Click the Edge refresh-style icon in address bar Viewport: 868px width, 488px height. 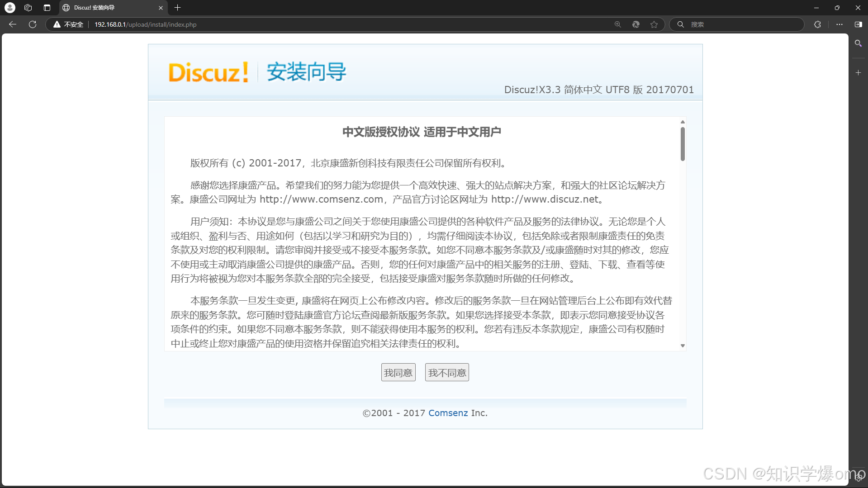[x=636, y=24]
